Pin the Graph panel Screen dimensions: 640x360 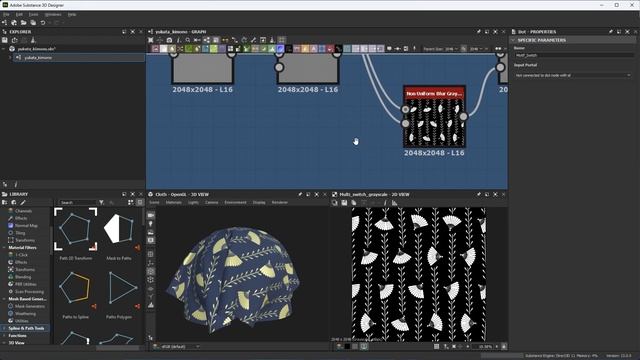(x=478, y=31)
